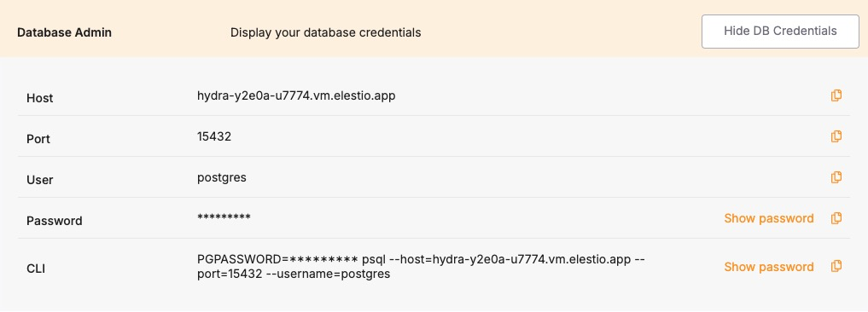This screenshot has width=868, height=312.
Task: Click the Port row label
Action: (38, 139)
